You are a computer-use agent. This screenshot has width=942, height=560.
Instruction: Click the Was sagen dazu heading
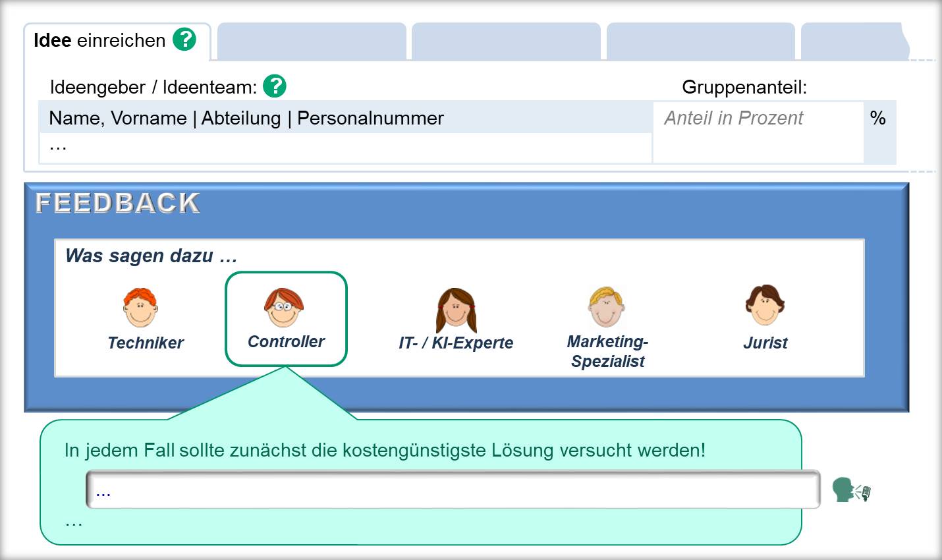click(148, 256)
